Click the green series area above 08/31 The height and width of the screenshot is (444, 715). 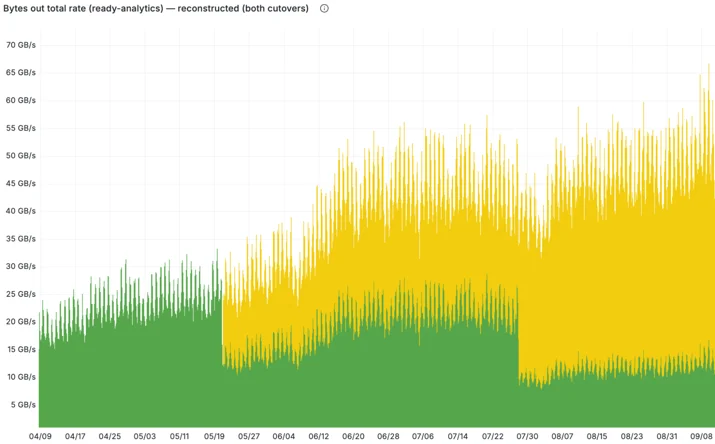coord(667,403)
